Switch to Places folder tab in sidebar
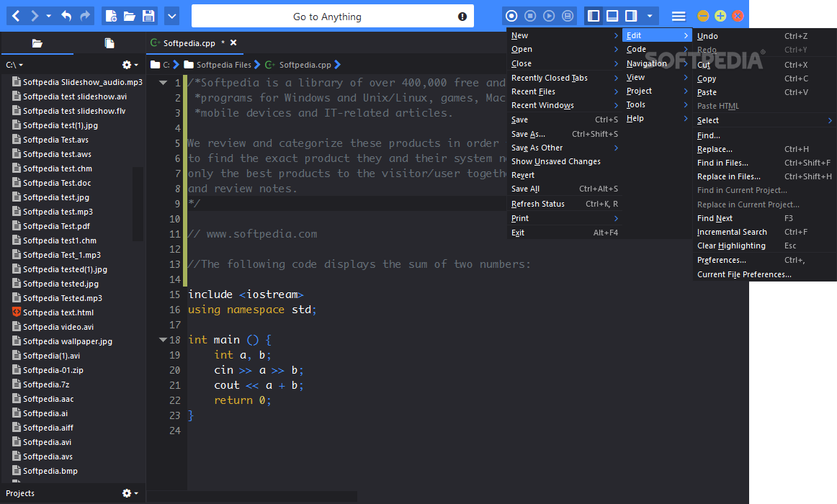The height and width of the screenshot is (504, 837). click(37, 43)
